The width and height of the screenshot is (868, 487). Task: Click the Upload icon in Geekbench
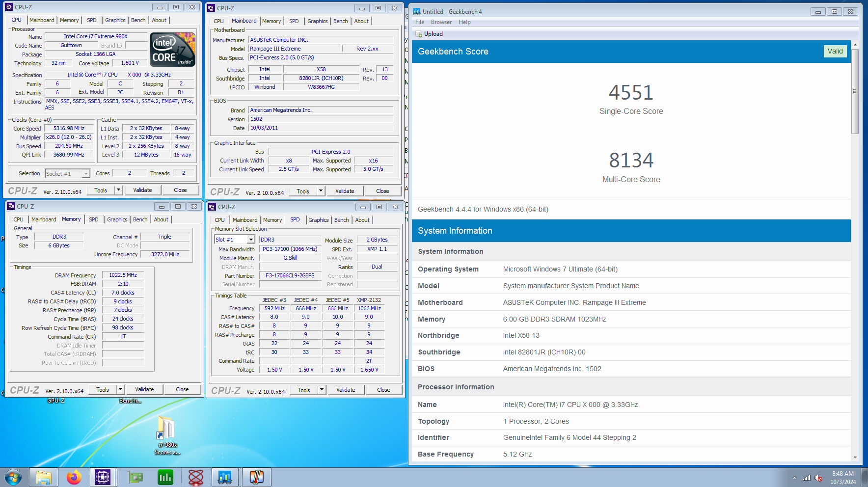pos(419,34)
